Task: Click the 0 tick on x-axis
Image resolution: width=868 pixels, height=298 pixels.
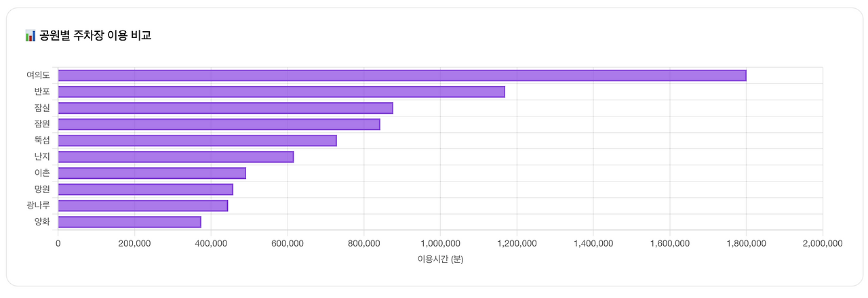Action: pos(58,242)
